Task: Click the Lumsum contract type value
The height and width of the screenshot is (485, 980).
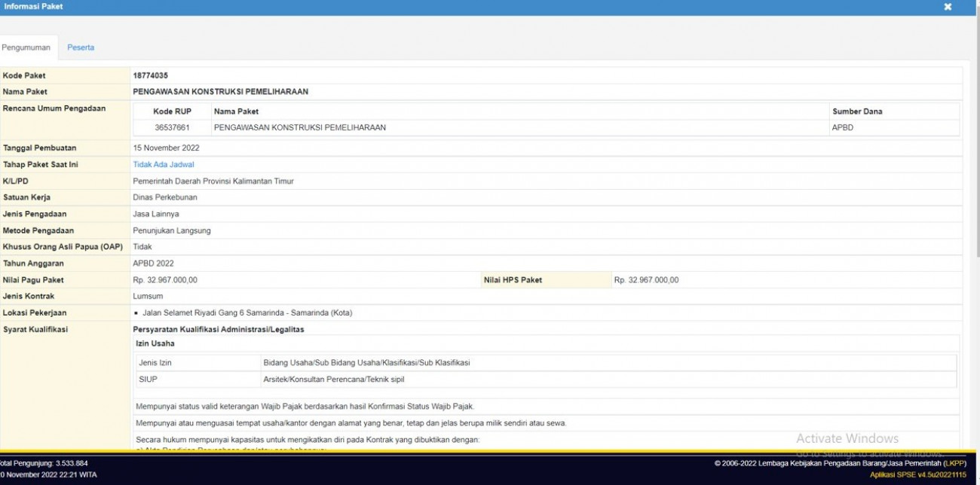Action: [148, 296]
